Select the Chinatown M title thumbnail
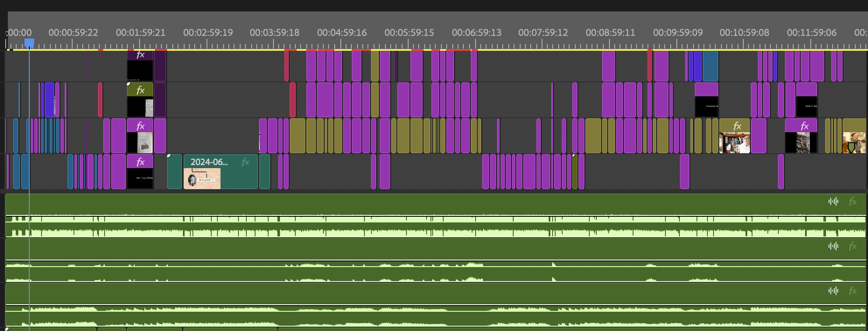 (707, 106)
